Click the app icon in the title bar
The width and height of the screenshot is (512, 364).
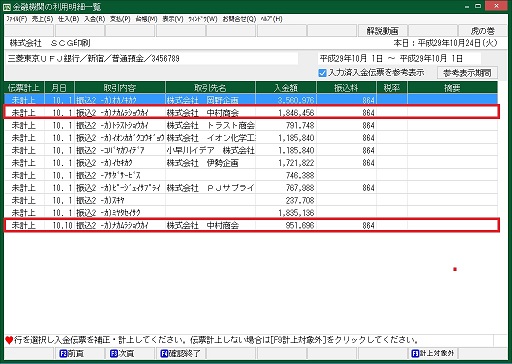pos(7,6)
